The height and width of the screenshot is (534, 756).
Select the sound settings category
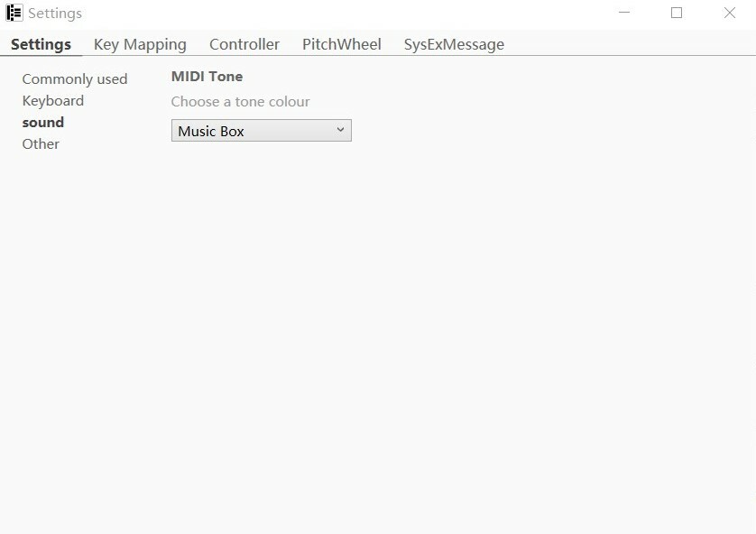43,123
